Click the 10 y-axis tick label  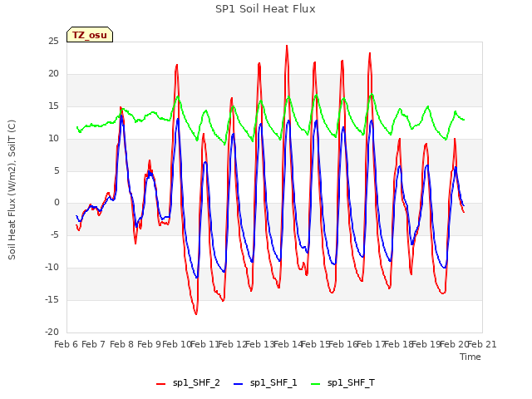[53, 139]
